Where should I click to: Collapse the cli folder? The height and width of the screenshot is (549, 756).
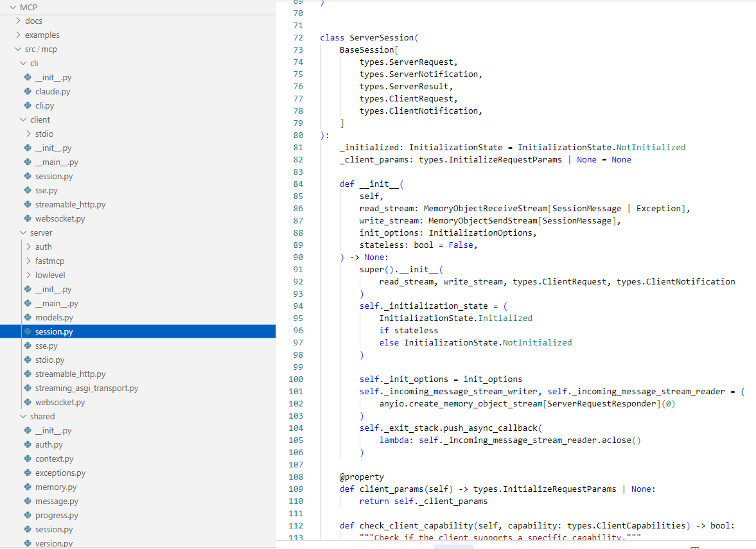24,64
